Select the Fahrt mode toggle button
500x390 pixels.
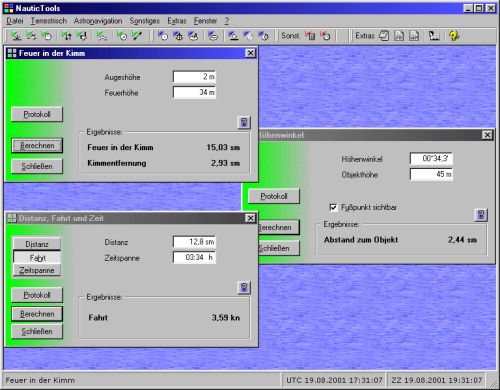37,257
